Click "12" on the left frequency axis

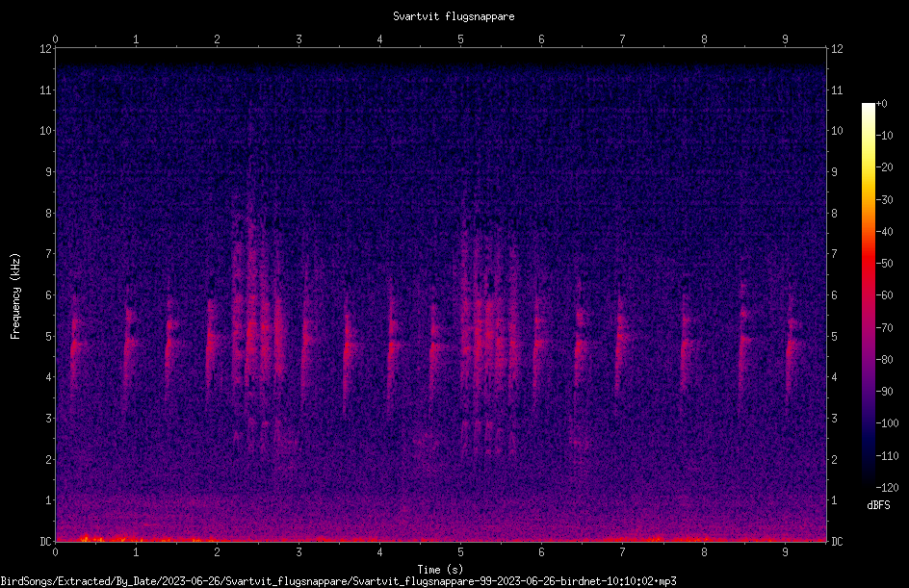coord(45,49)
